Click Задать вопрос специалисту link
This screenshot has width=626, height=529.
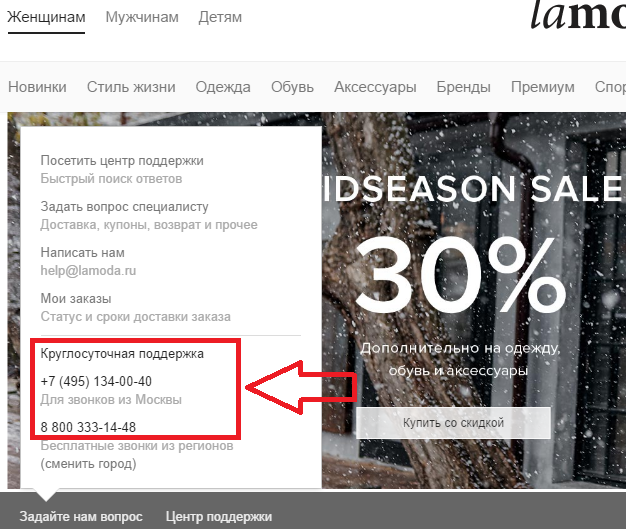[125, 207]
